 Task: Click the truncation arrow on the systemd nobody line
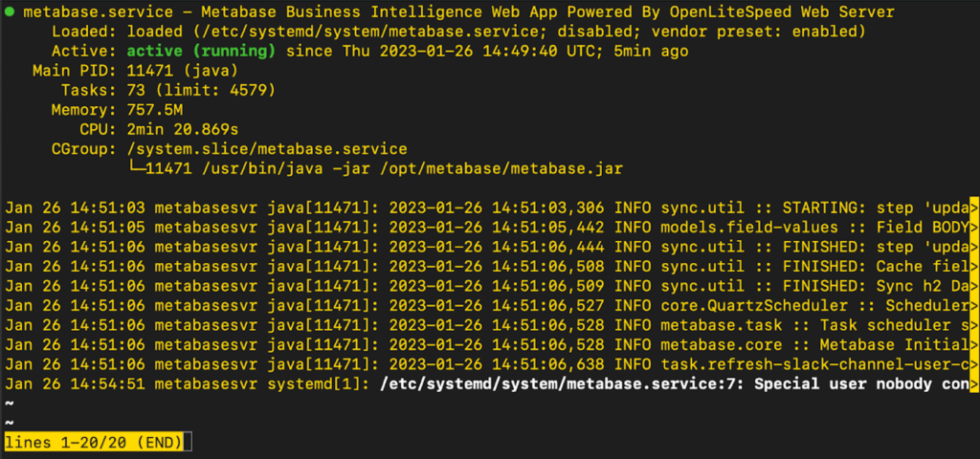click(x=974, y=384)
